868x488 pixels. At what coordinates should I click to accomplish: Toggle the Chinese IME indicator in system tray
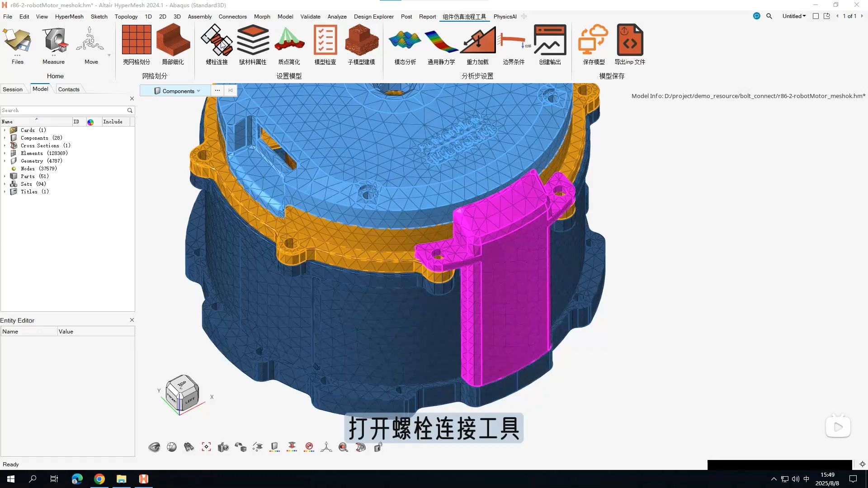(x=806, y=479)
